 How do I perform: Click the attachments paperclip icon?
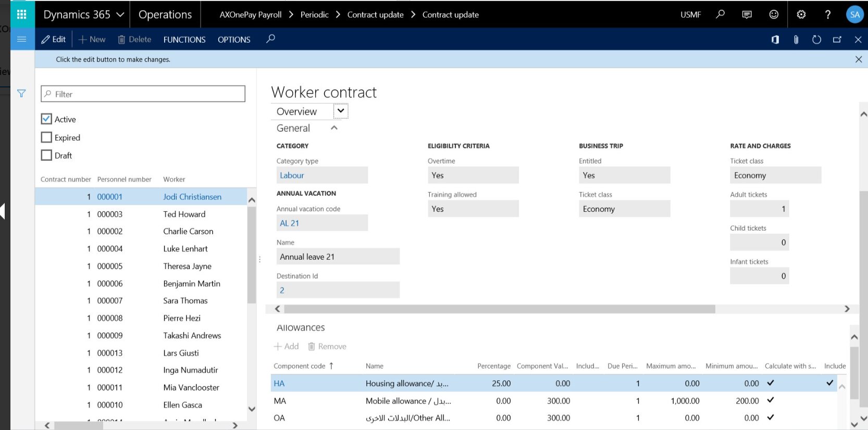796,40
